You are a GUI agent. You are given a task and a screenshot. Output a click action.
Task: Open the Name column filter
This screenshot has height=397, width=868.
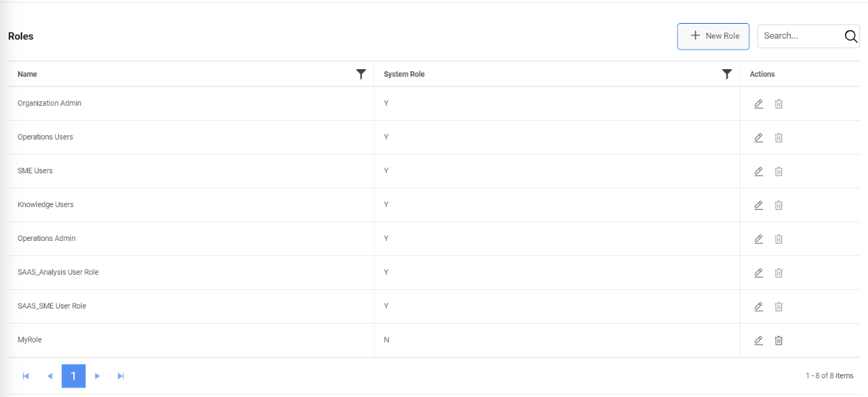pos(361,74)
